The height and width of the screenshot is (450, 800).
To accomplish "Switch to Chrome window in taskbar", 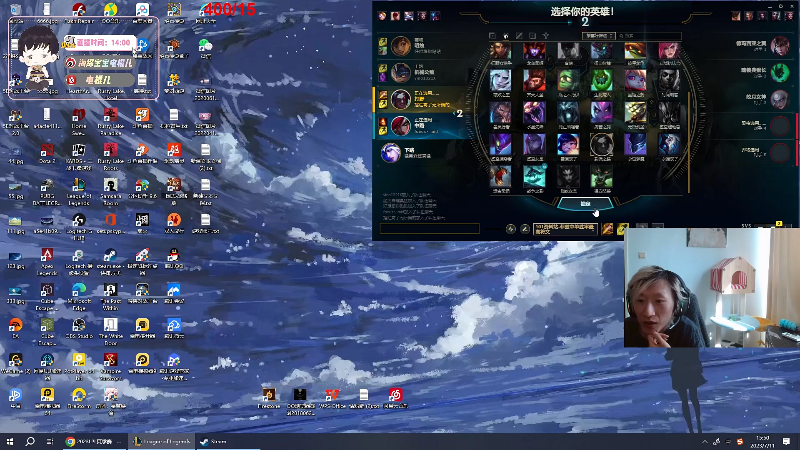I will 94,441.
